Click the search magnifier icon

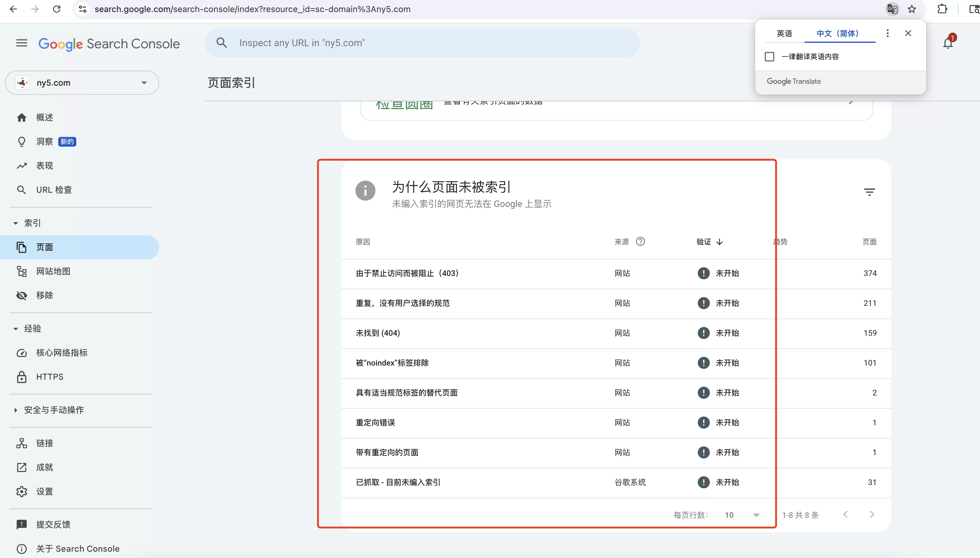(221, 43)
